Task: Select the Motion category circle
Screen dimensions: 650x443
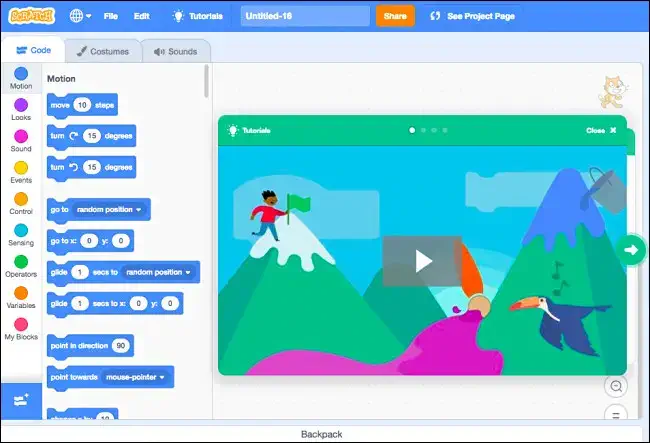Action: 21,74
